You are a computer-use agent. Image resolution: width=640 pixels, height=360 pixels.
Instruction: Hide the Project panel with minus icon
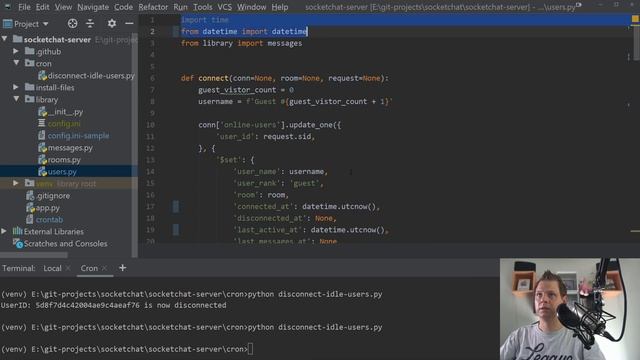[x=129, y=24]
